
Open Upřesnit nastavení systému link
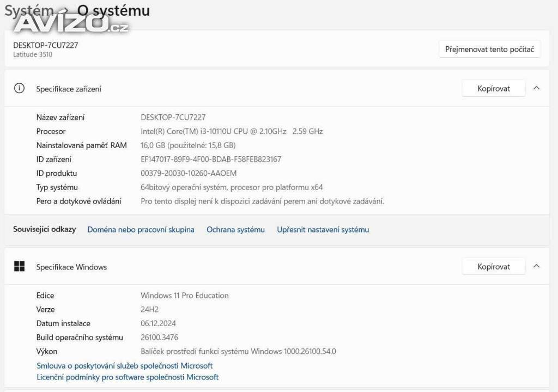coord(323,229)
